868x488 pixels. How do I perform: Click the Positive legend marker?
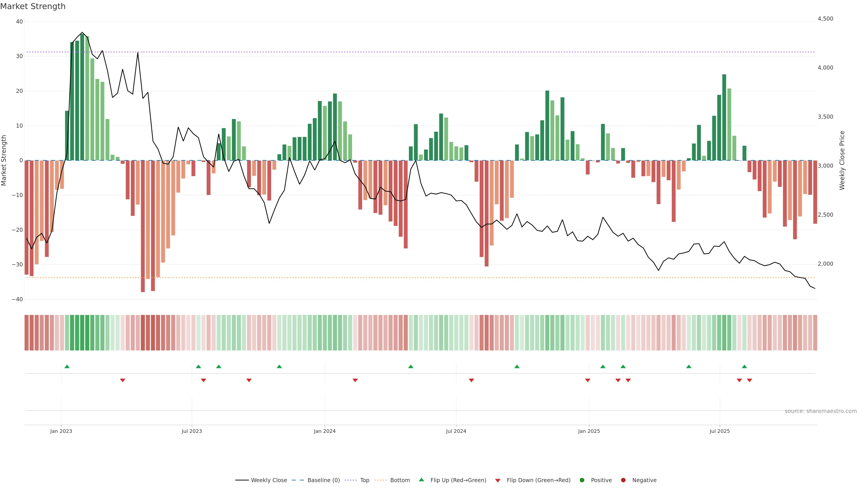582,480
